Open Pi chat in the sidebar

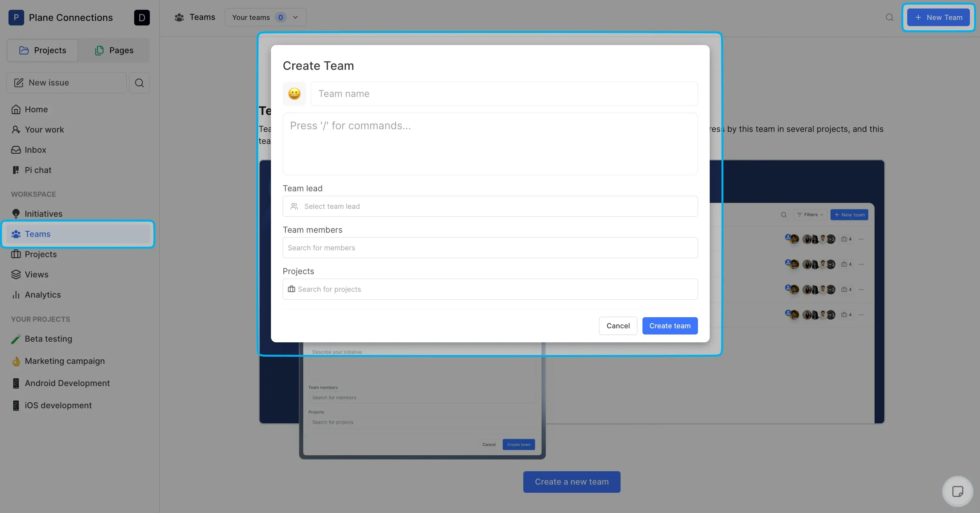point(38,170)
